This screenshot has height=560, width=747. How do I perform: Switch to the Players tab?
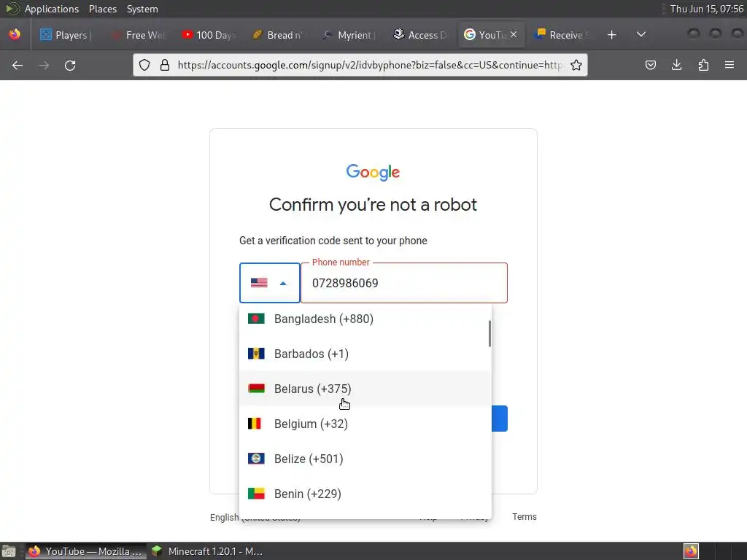click(x=65, y=35)
